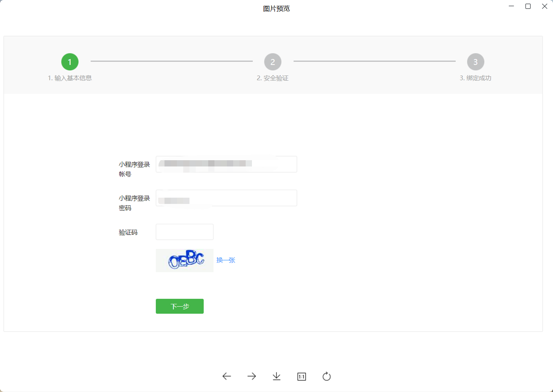Screen dimensions: 553x392
Task: Click the green step 1 circle
Action: pyautogui.click(x=70, y=62)
